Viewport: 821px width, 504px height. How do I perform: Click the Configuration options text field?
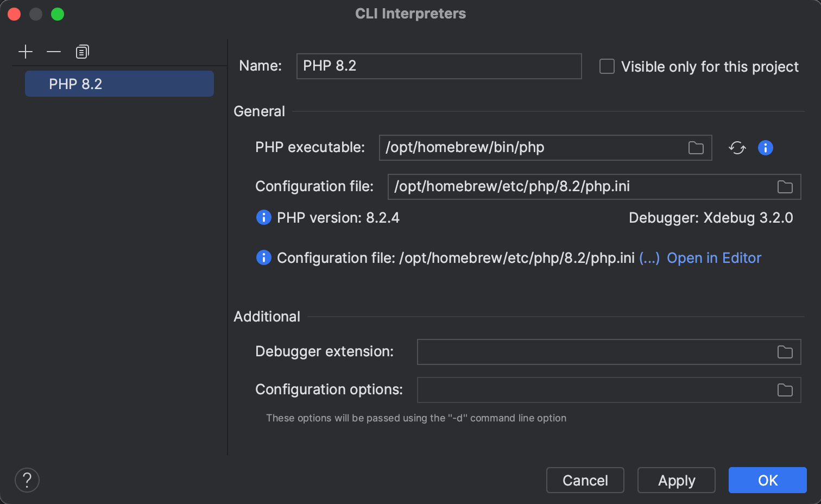tap(597, 389)
